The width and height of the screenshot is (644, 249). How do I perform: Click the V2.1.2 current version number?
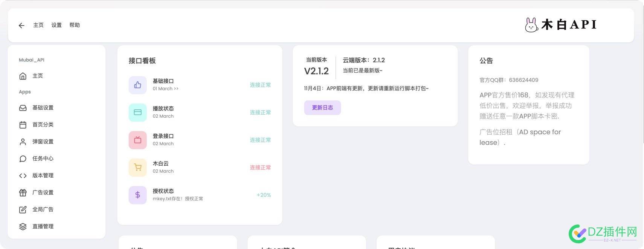pyautogui.click(x=316, y=71)
